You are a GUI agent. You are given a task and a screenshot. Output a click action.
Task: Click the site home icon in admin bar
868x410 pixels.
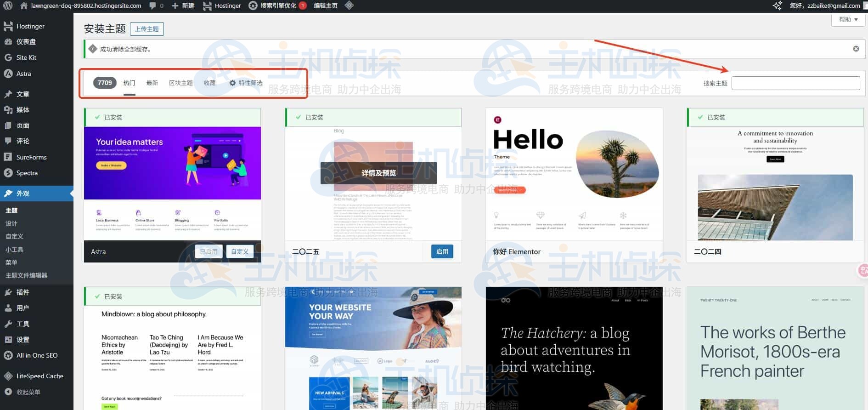click(x=24, y=6)
